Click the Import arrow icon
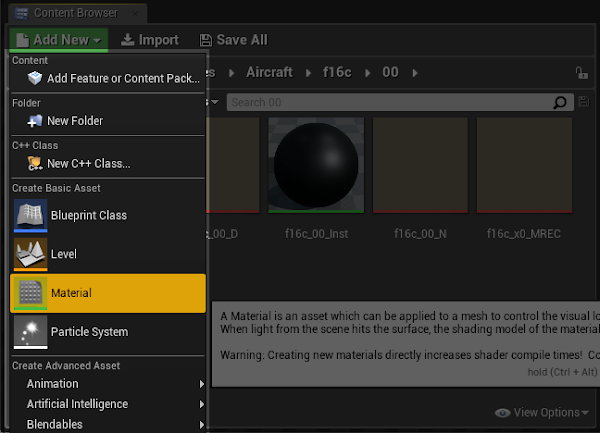This screenshot has width=600, height=433. 127,40
